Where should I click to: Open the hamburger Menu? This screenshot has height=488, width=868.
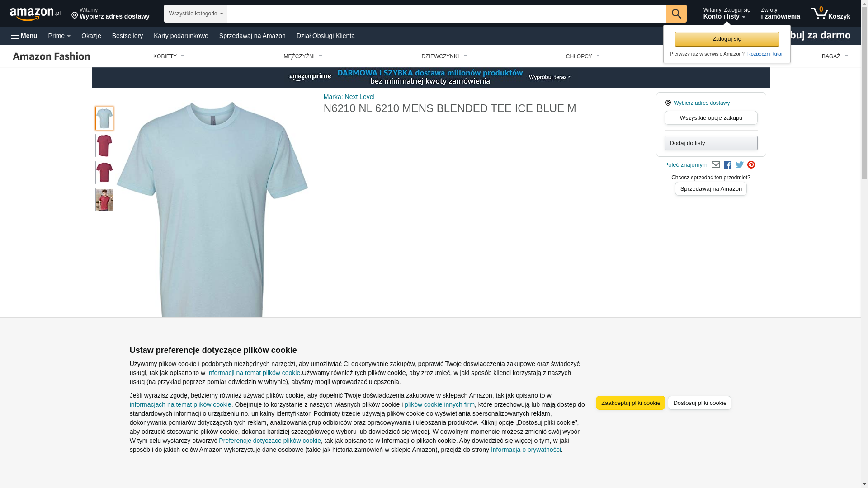coord(24,36)
